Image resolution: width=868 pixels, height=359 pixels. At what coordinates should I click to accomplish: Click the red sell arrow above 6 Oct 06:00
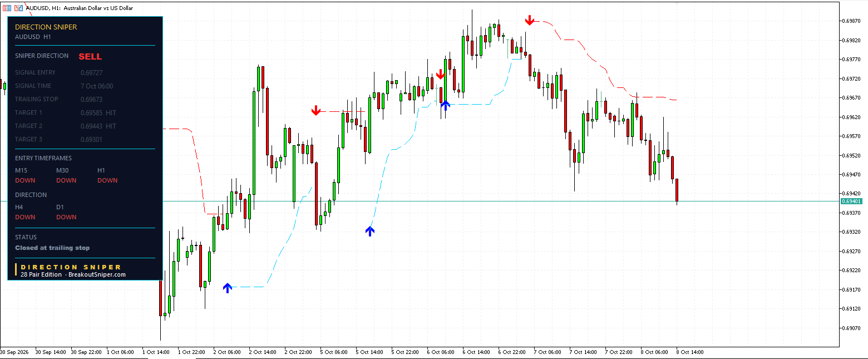[441, 75]
